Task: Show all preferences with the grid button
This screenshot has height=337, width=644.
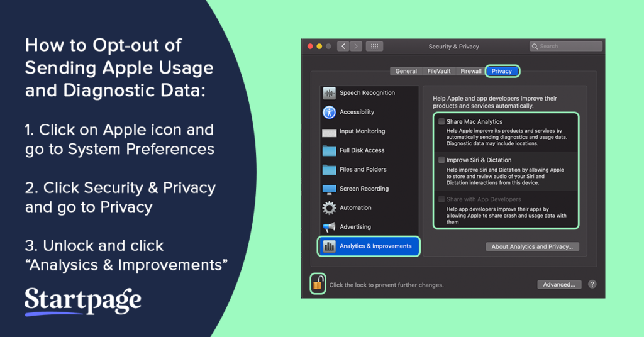Action: (x=374, y=47)
